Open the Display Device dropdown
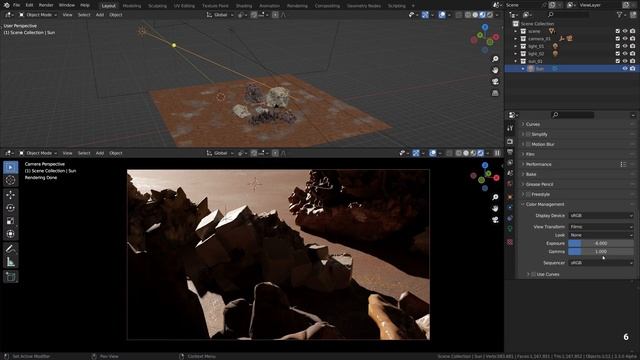 pos(601,216)
